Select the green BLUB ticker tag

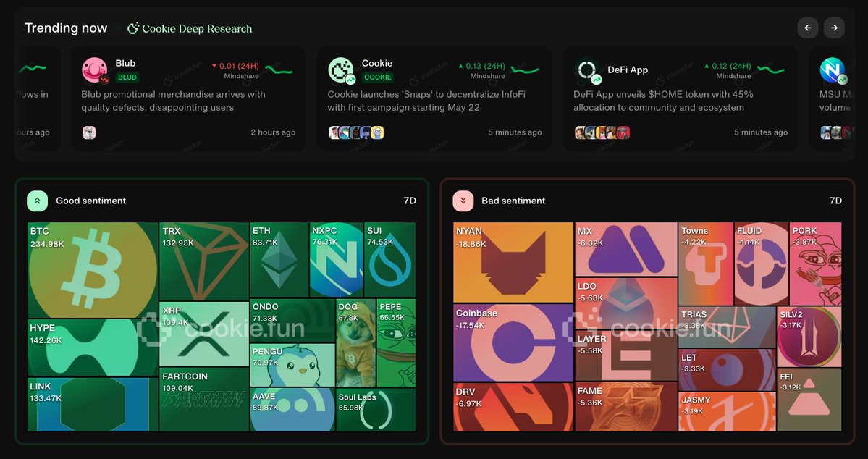[127, 77]
